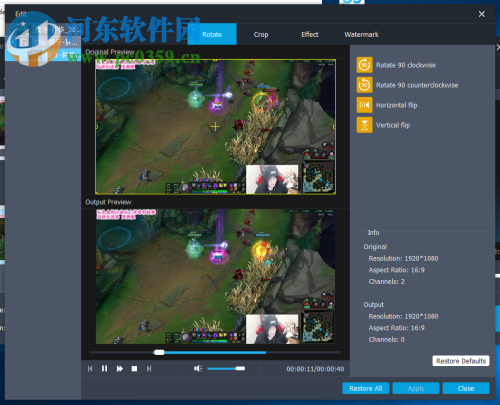Stop the preview playback
The width and height of the screenshot is (500, 405).
(x=134, y=369)
